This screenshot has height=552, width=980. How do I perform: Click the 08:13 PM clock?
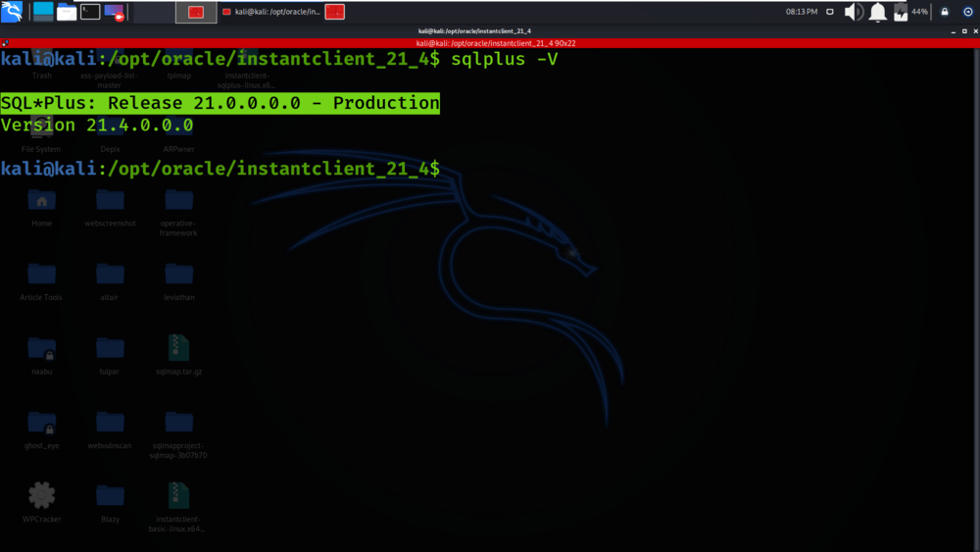802,12
